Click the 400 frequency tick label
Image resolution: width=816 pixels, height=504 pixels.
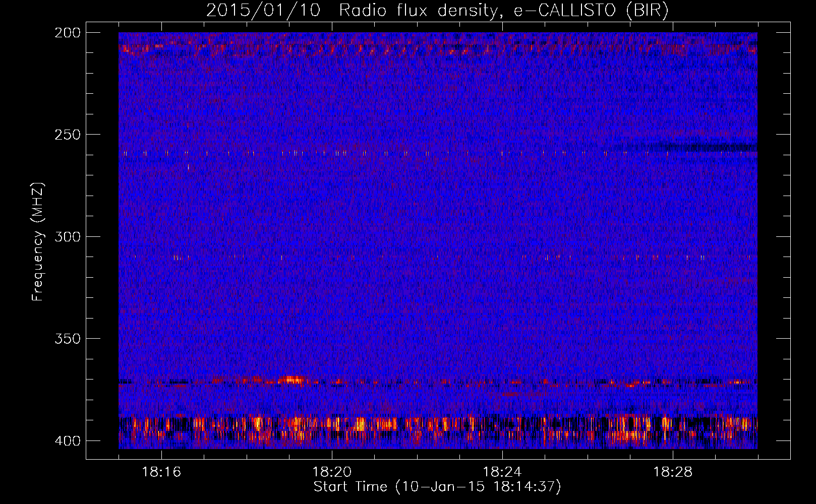[68, 441]
